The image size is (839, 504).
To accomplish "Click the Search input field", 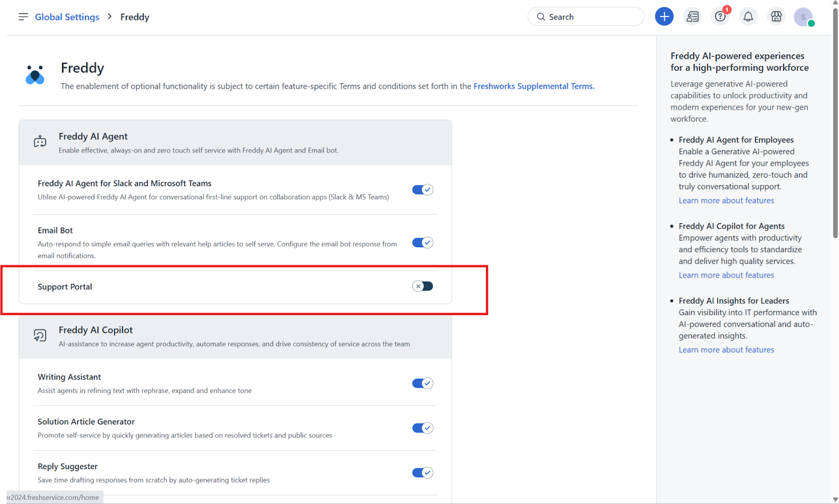I will (586, 17).
